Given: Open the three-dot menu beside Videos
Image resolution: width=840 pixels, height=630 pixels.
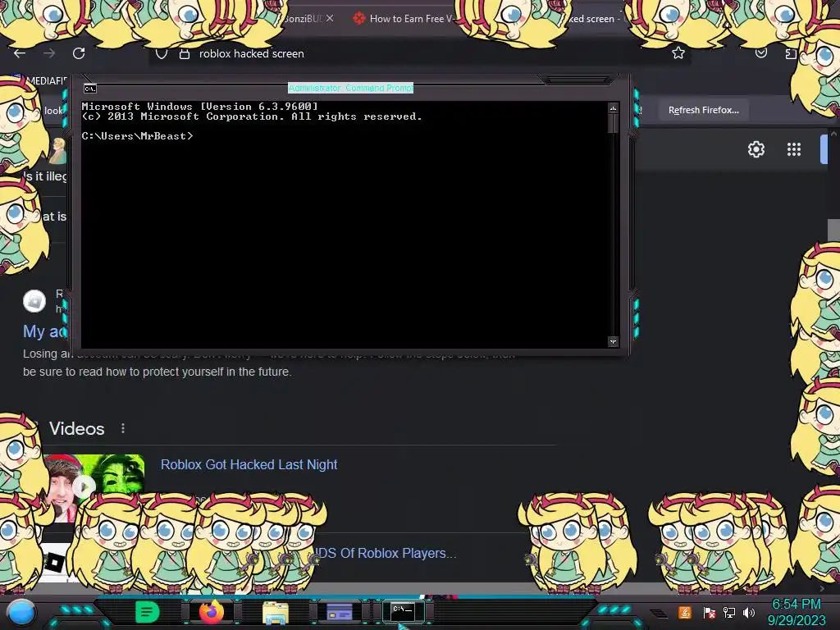Looking at the screenshot, I should pos(123,428).
